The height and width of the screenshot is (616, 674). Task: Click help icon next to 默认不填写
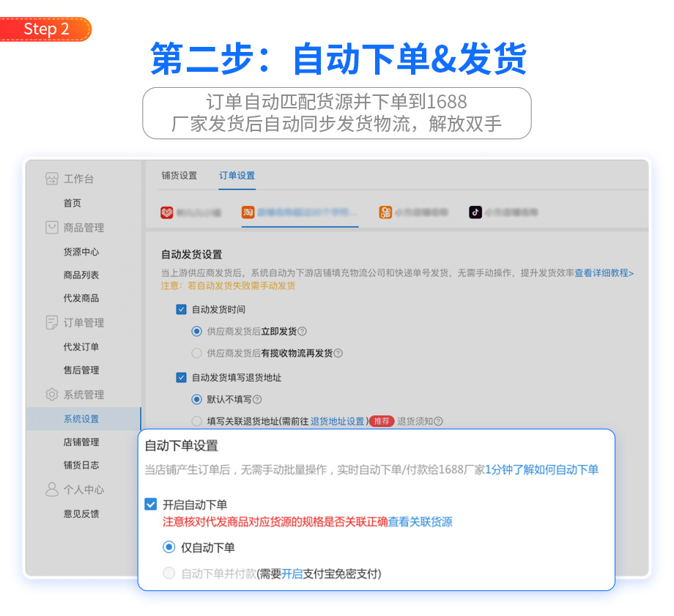click(257, 400)
